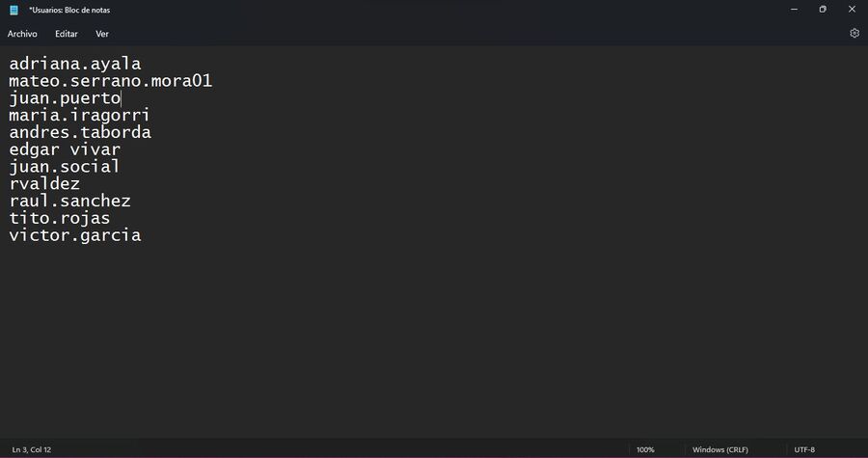
Task: Open the Archivo menu
Action: [x=22, y=34]
